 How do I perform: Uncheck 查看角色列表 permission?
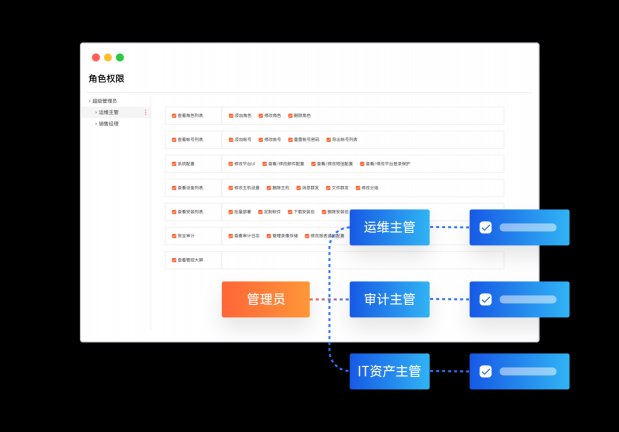pyautogui.click(x=174, y=116)
